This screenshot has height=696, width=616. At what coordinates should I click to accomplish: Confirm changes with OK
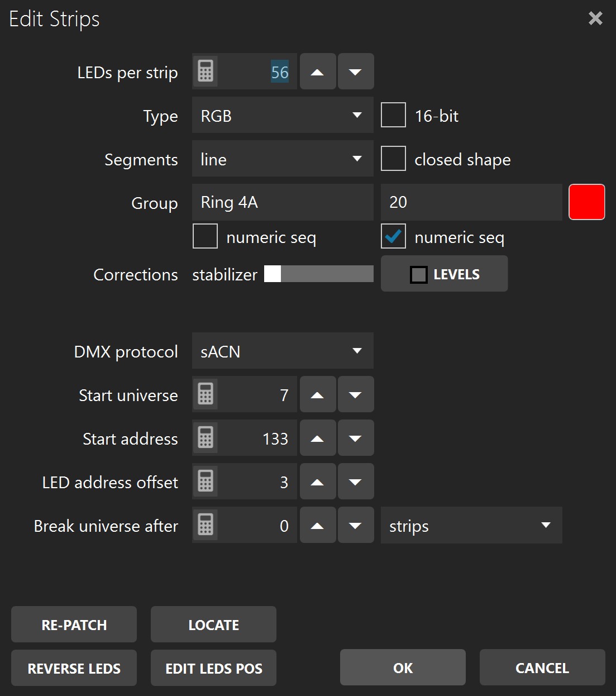[403, 668]
